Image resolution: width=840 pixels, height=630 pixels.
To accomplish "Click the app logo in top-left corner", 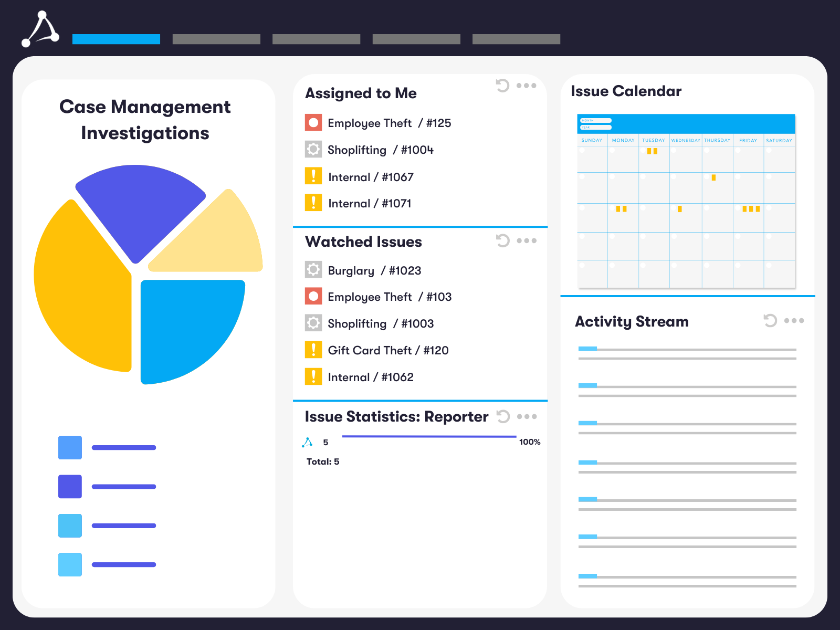I will (x=40, y=30).
